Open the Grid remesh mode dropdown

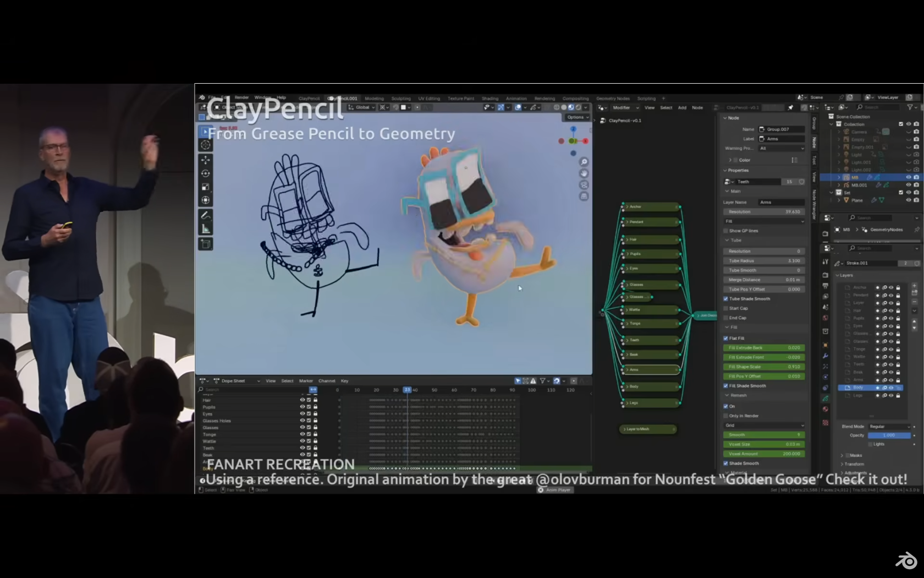pos(764,426)
